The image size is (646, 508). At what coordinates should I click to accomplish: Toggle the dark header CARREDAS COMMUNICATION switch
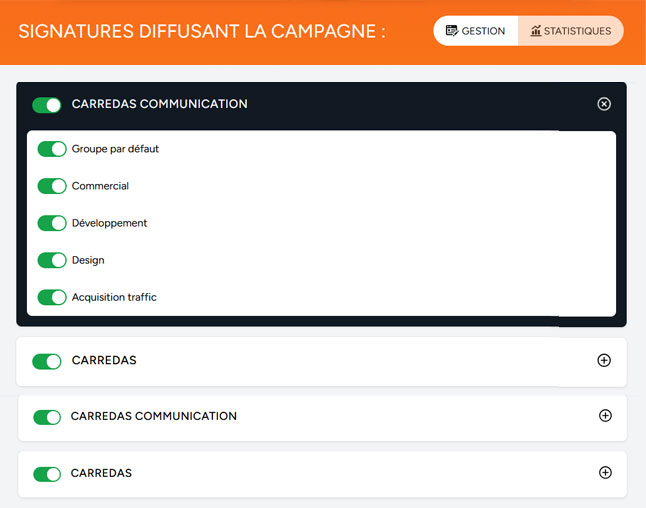(47, 105)
